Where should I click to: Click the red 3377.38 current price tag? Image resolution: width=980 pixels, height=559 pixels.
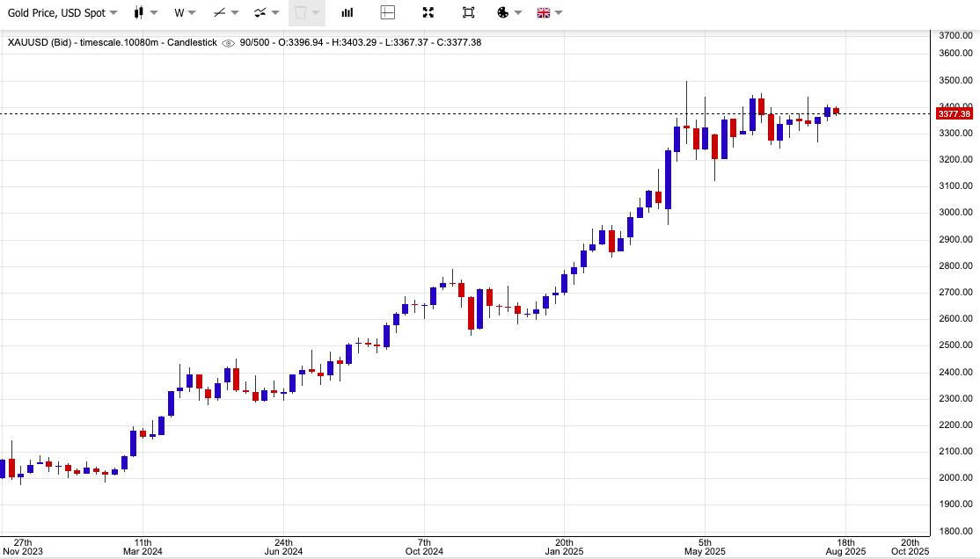954,113
